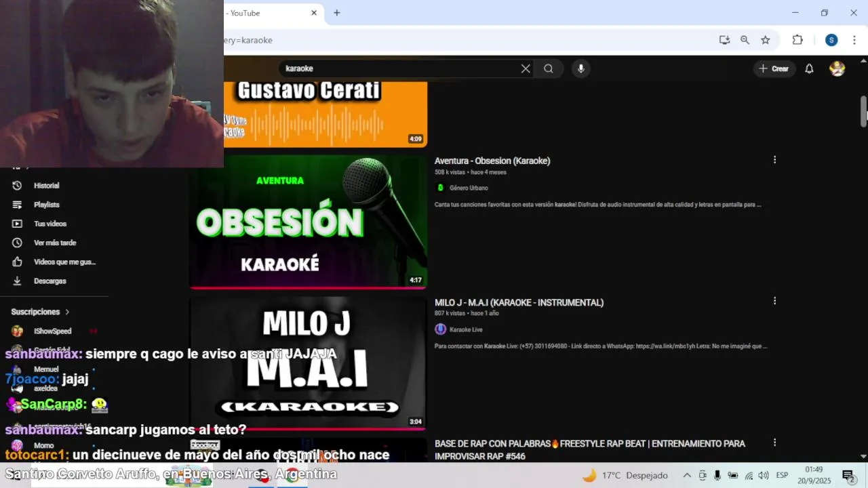Image resolution: width=868 pixels, height=488 pixels.
Task: Open title MILO J - M.A.I (KARAOKE - INSTRUMENTAL)
Action: coord(519,302)
